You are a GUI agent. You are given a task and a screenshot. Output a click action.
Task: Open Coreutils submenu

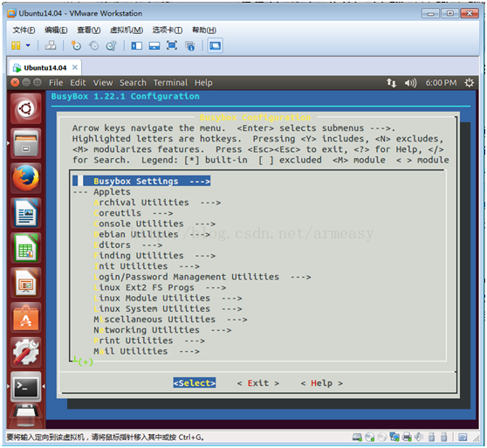click(134, 213)
